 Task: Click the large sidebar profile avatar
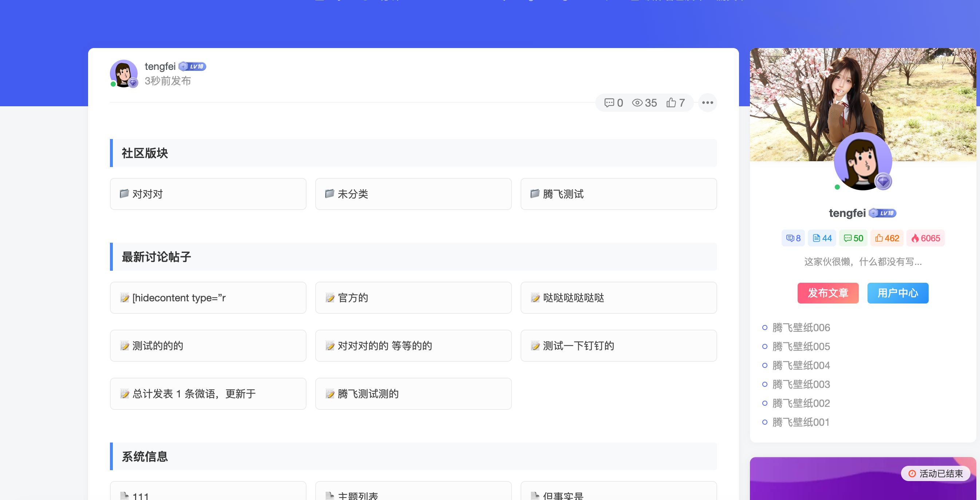[863, 161]
